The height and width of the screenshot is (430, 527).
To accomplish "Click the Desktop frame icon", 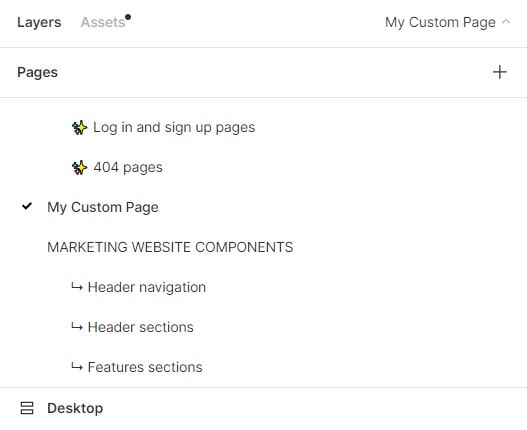I will (27, 408).
